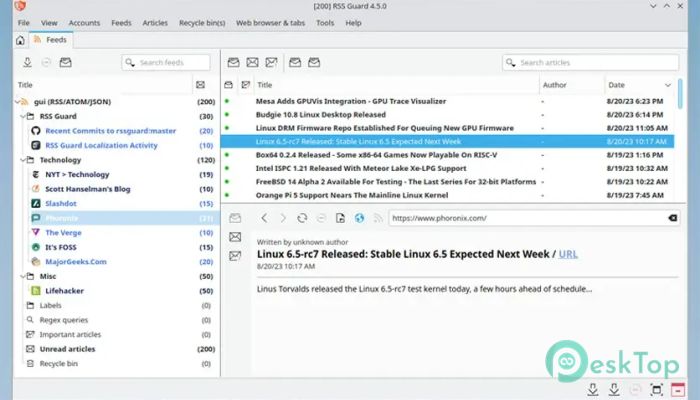Stop loading the article preview page
This screenshot has width=700, height=400.
tap(321, 218)
